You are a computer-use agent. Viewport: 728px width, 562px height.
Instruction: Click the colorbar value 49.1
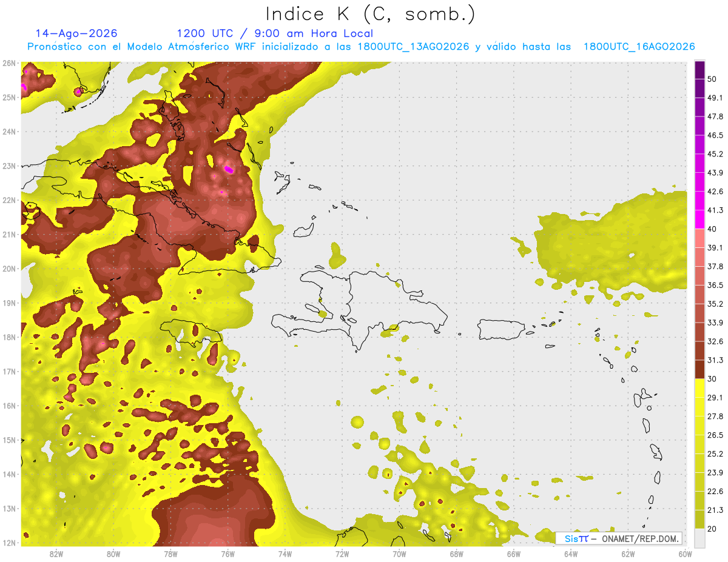pyautogui.click(x=715, y=97)
